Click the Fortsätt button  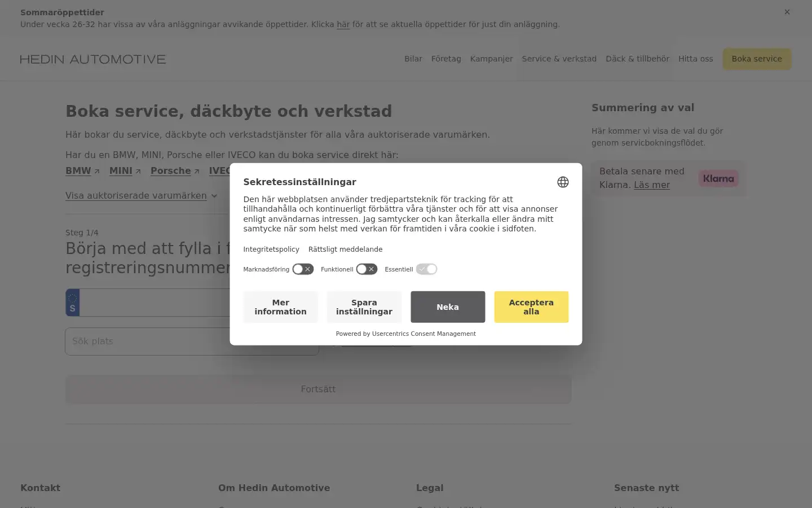click(x=319, y=389)
